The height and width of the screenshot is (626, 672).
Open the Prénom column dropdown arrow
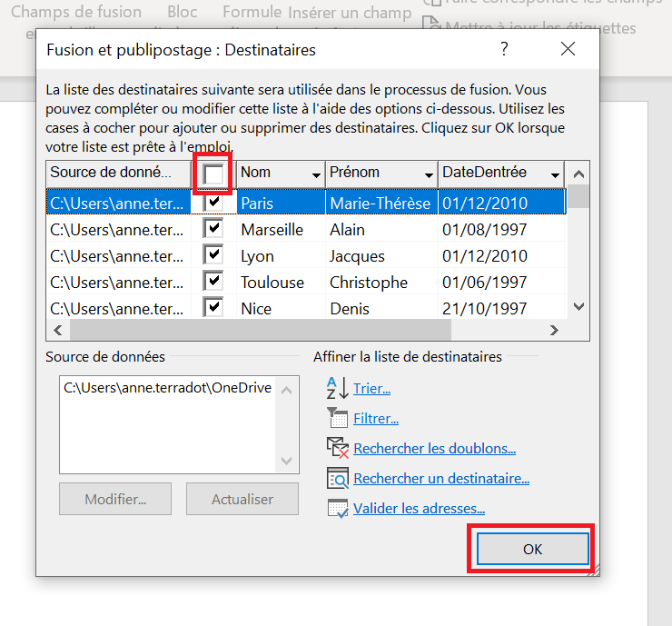pyautogui.click(x=429, y=174)
